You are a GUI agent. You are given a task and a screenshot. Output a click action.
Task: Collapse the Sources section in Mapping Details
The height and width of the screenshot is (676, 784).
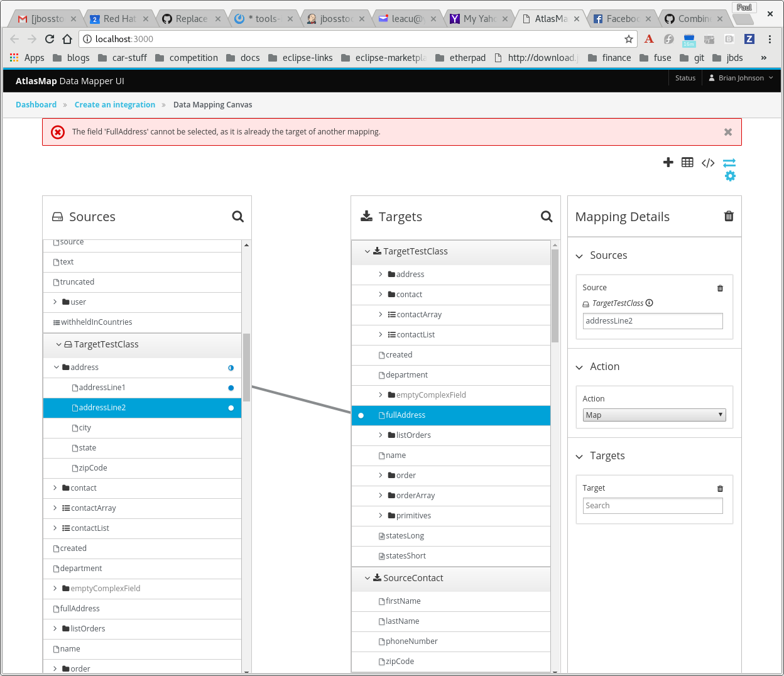pyautogui.click(x=579, y=256)
